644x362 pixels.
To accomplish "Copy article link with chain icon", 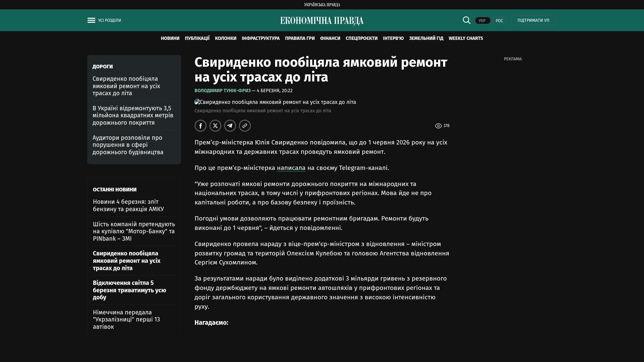I will 245,126.
